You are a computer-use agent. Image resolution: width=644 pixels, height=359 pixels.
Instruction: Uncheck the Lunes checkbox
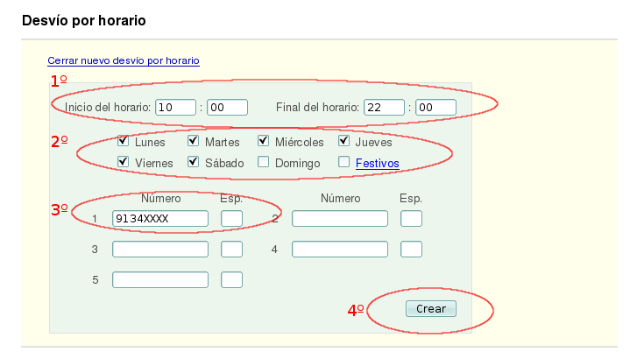coord(124,141)
